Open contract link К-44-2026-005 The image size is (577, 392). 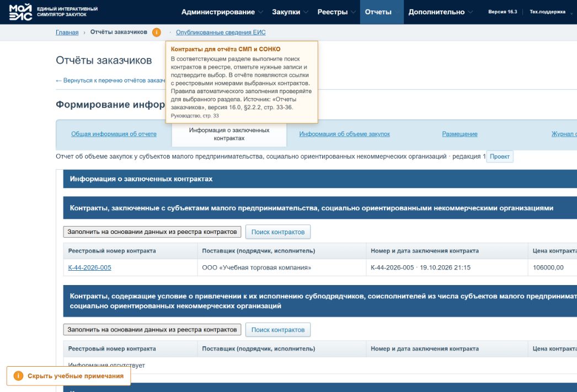click(x=89, y=267)
